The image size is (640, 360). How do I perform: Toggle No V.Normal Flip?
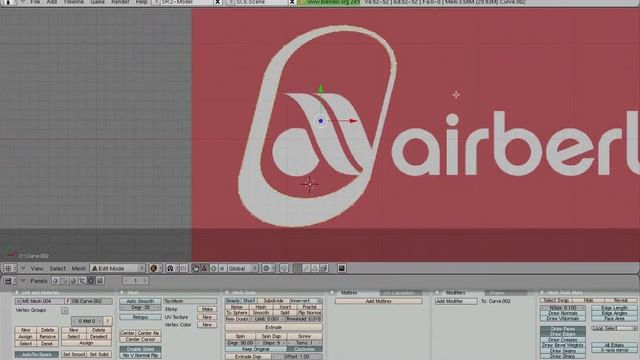[x=140, y=355]
